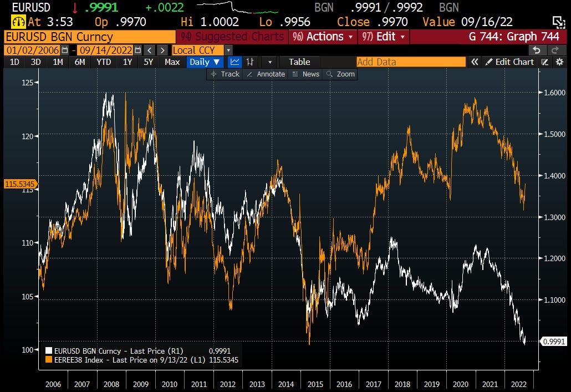Select the 1M range tab

[58, 62]
